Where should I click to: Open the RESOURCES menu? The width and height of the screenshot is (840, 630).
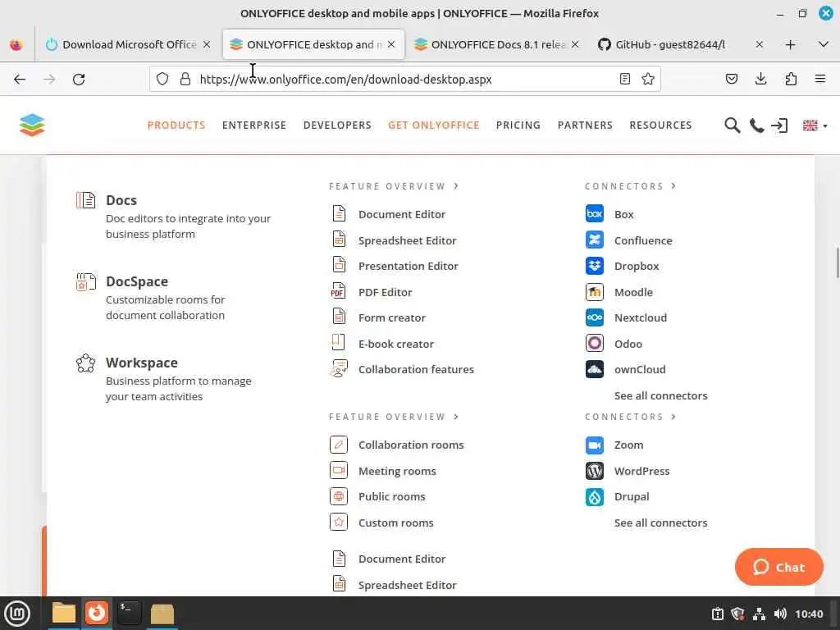click(660, 126)
